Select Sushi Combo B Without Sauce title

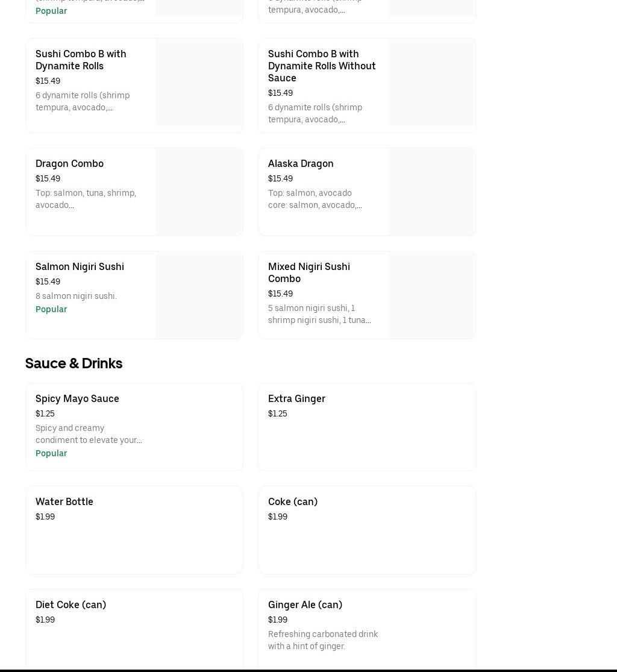click(x=322, y=66)
